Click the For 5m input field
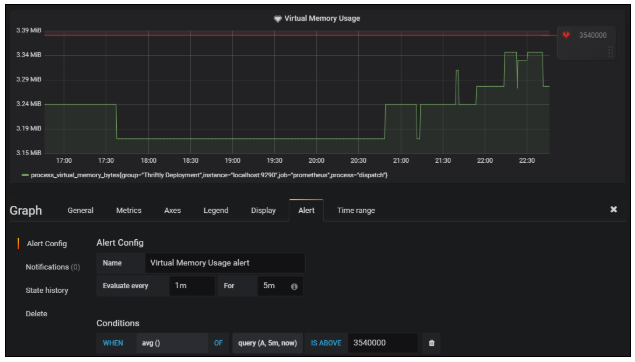This screenshot has height=362, width=635. click(280, 286)
